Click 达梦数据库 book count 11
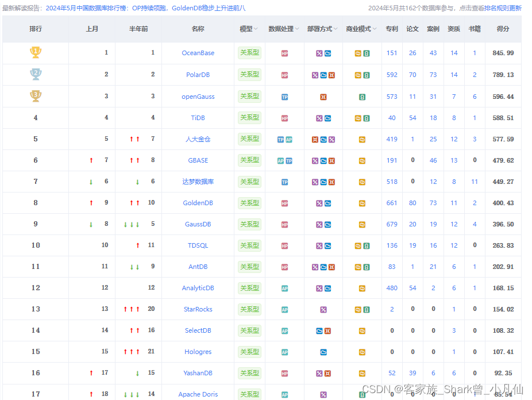 point(475,182)
